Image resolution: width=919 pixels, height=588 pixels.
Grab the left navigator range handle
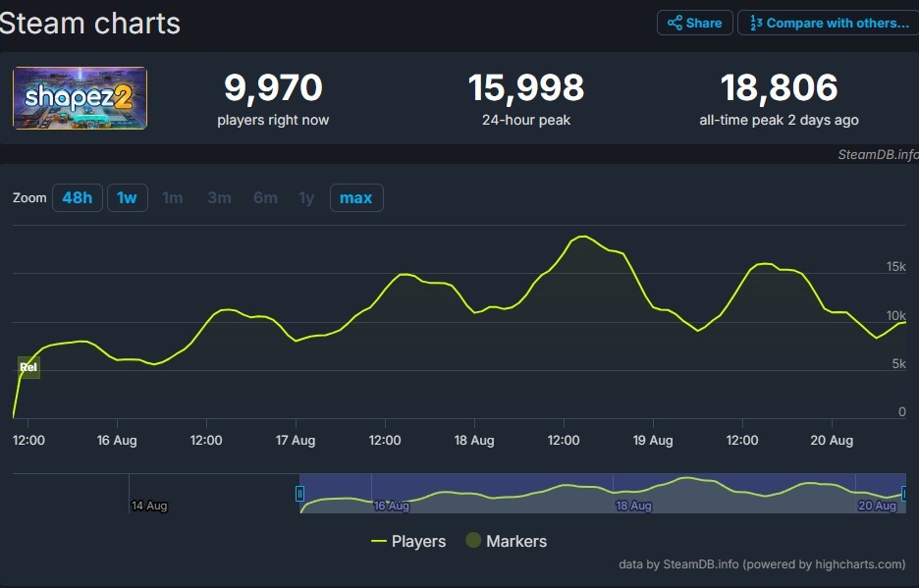299,494
